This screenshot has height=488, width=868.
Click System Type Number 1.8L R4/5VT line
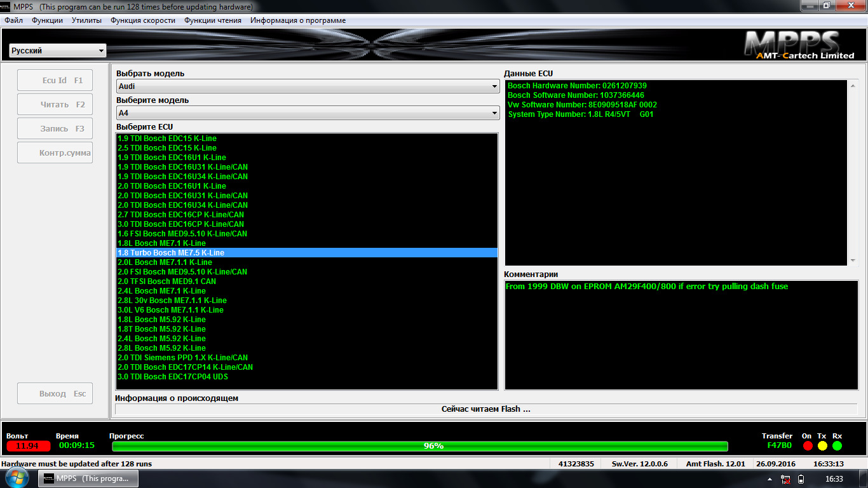[x=580, y=114]
